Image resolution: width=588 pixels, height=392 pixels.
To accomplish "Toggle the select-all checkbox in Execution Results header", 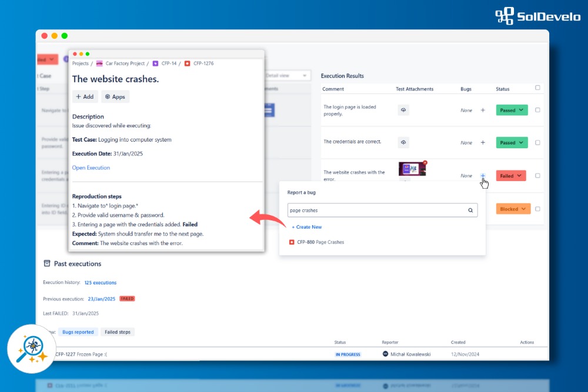I will pyautogui.click(x=537, y=88).
